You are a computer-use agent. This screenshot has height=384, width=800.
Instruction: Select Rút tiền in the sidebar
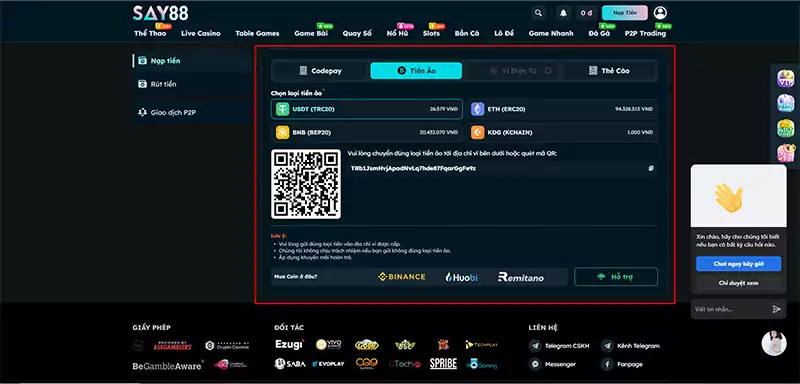192,84
